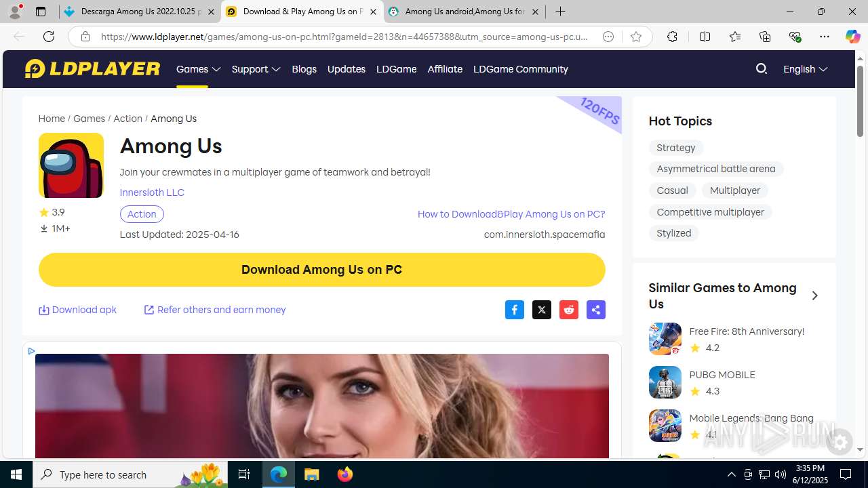The image size is (868, 488).
Task: Click the Action genre tag
Action: point(142,214)
